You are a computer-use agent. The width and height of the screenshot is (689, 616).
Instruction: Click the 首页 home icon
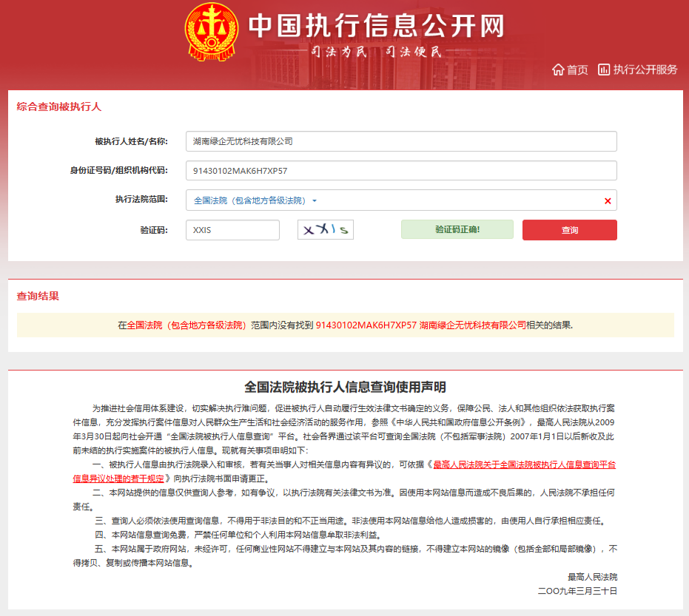pos(559,70)
